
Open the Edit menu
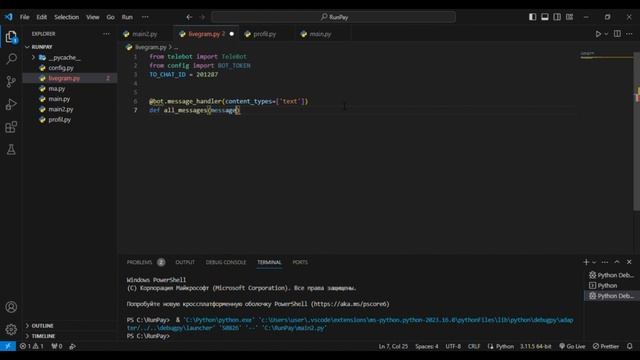point(42,17)
